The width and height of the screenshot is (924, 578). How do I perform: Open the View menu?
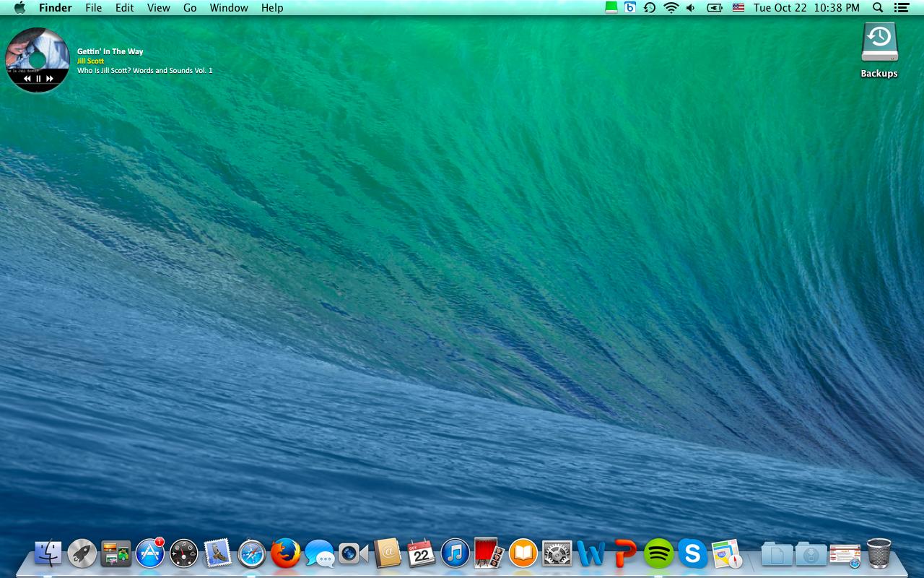click(158, 8)
